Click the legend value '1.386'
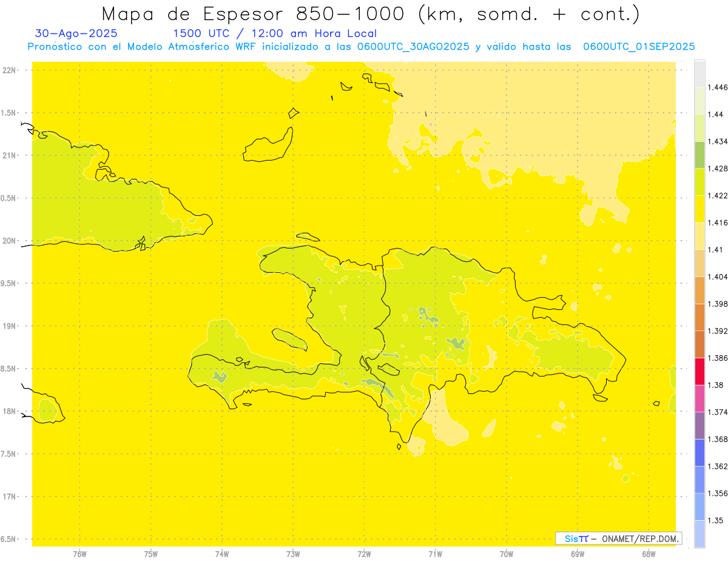728x562 pixels. click(x=718, y=358)
